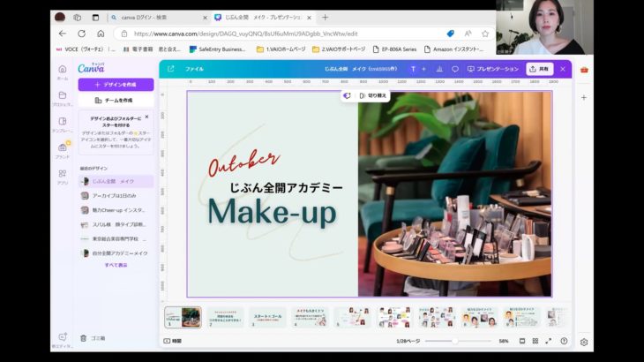The height and width of the screenshot is (362, 644).
Task: Open recent design アーカイブは1日のみ
Action: coord(116,196)
